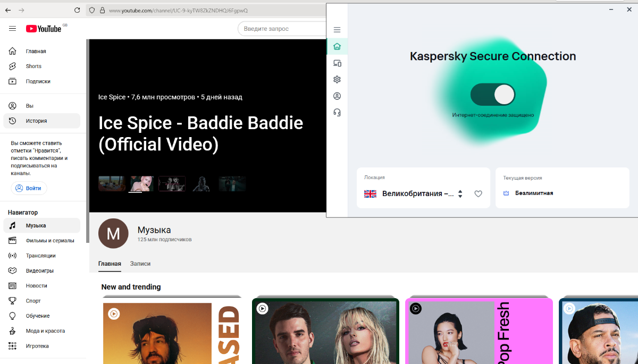
Task: Select fourth banner carousel thumbnail
Action: pyautogui.click(x=202, y=183)
